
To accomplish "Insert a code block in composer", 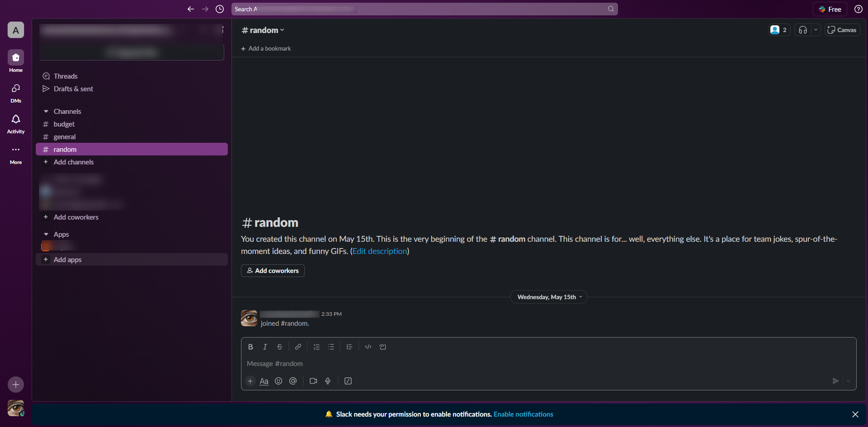I will click(383, 347).
